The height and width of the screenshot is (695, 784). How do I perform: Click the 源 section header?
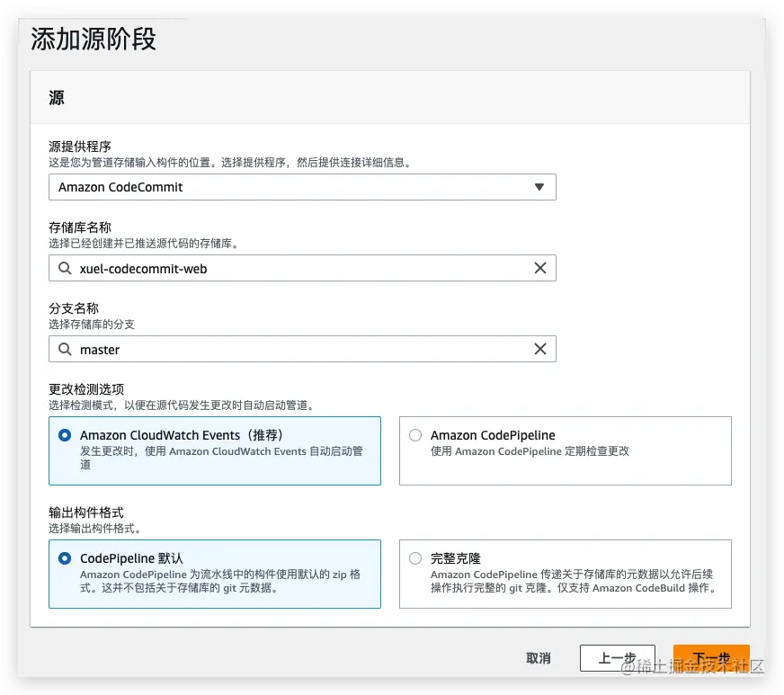[57, 97]
